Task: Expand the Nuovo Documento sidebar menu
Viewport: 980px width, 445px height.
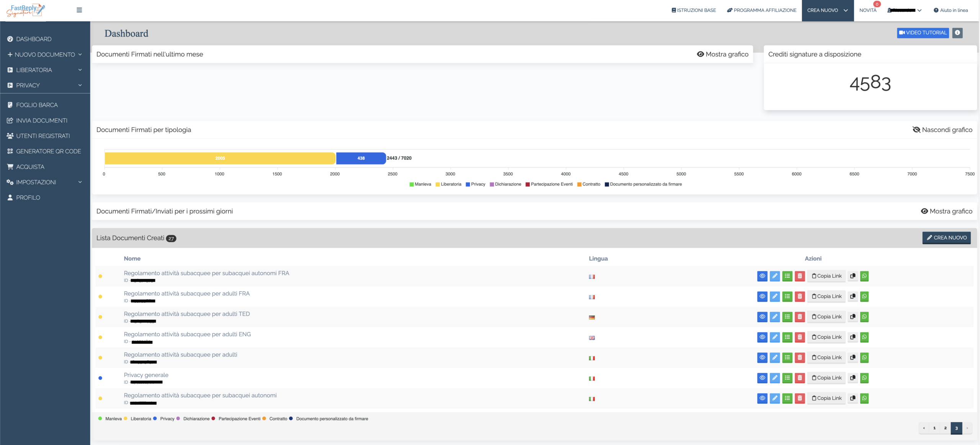Action: click(x=45, y=55)
